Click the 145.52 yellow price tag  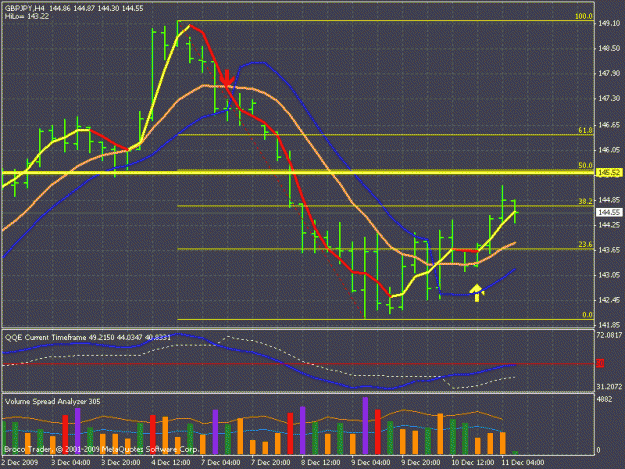pyautogui.click(x=609, y=173)
